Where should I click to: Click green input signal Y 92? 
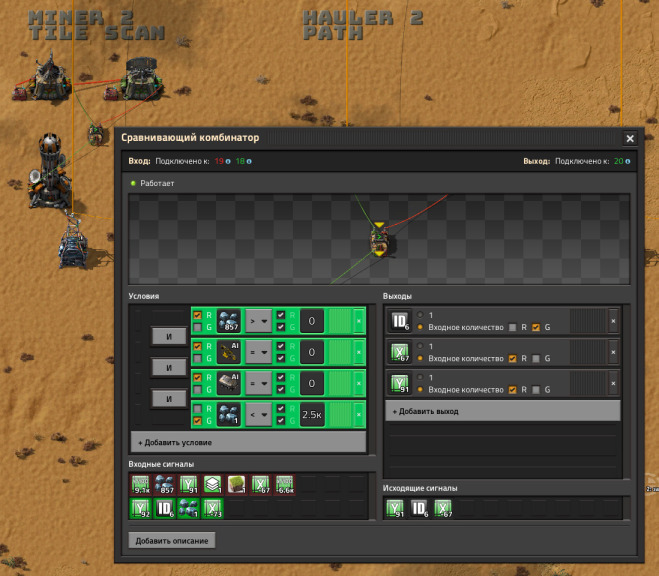coord(141,509)
